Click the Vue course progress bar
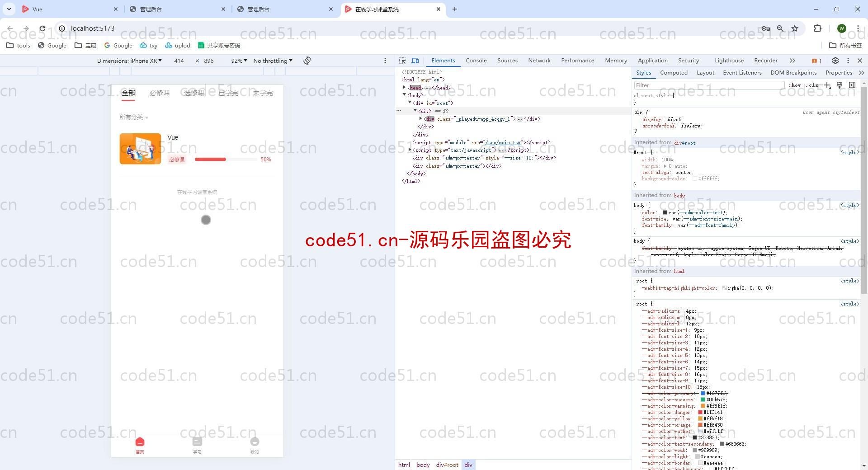This screenshot has width=868, height=470. coord(226,160)
